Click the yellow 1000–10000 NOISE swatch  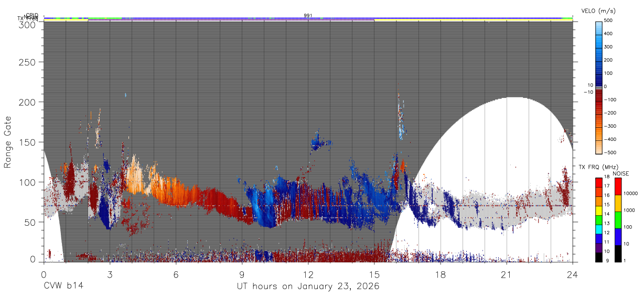(618, 203)
